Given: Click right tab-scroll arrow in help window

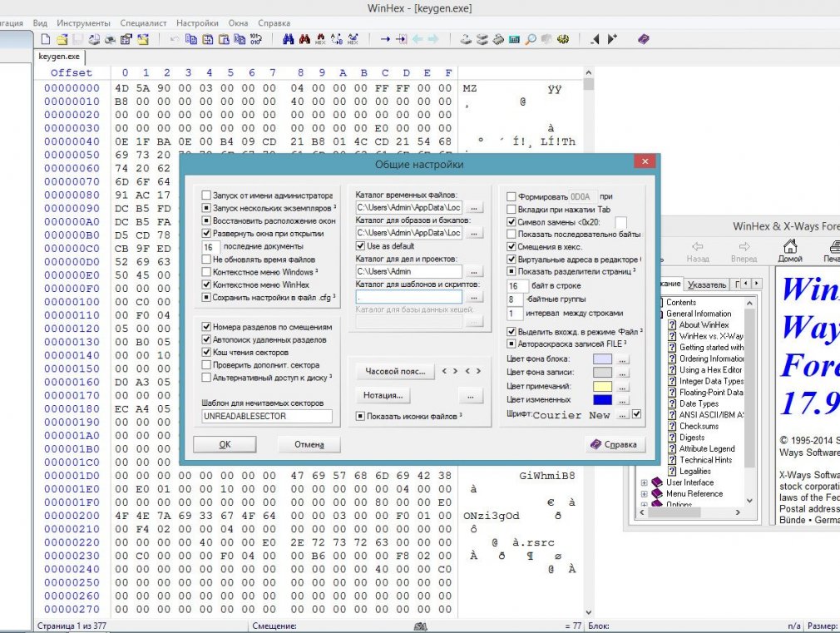Looking at the screenshot, I should pos(757,283).
